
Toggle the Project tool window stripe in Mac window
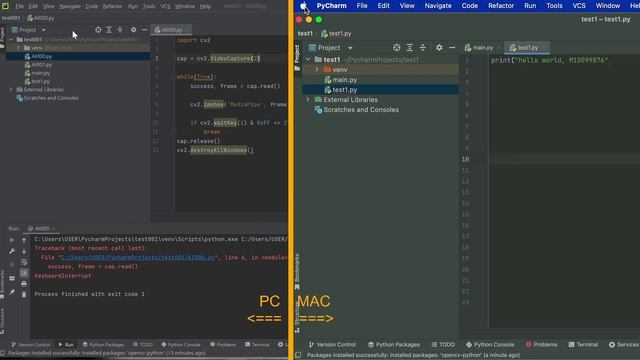pos(297,57)
